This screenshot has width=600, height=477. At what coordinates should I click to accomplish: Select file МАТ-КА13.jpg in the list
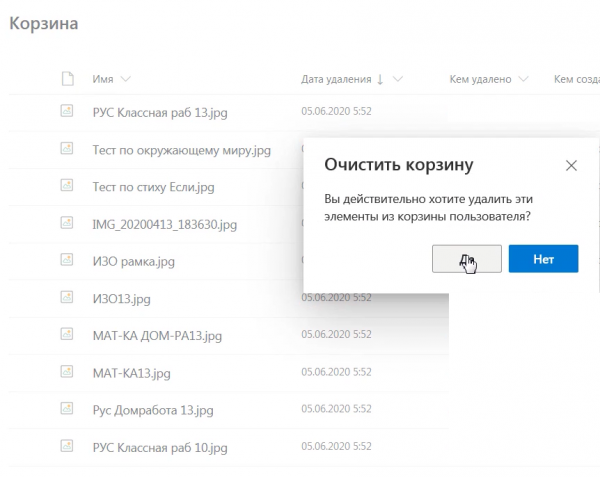click(x=131, y=373)
